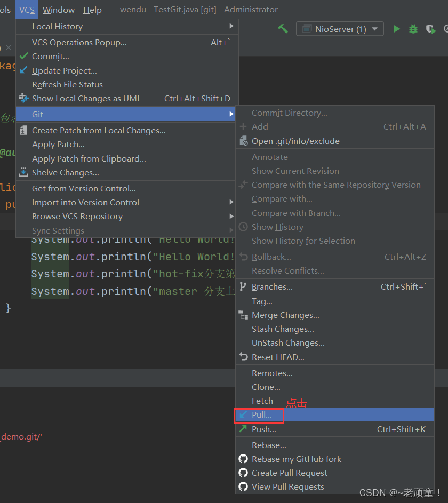This screenshot has height=503, width=448.
Task: Select Clone... in Git submenu
Action: point(335,387)
